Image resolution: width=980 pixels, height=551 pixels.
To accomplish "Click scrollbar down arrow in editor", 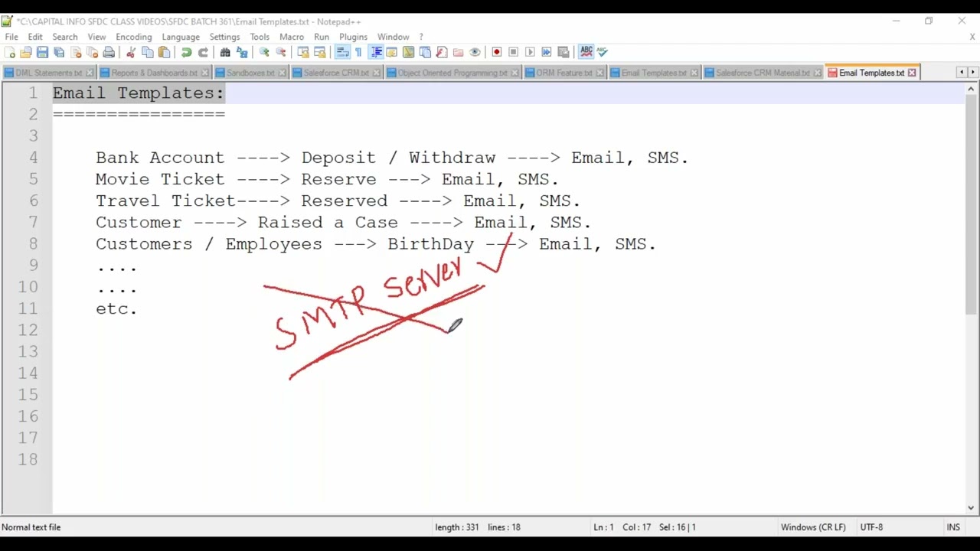I will (971, 507).
